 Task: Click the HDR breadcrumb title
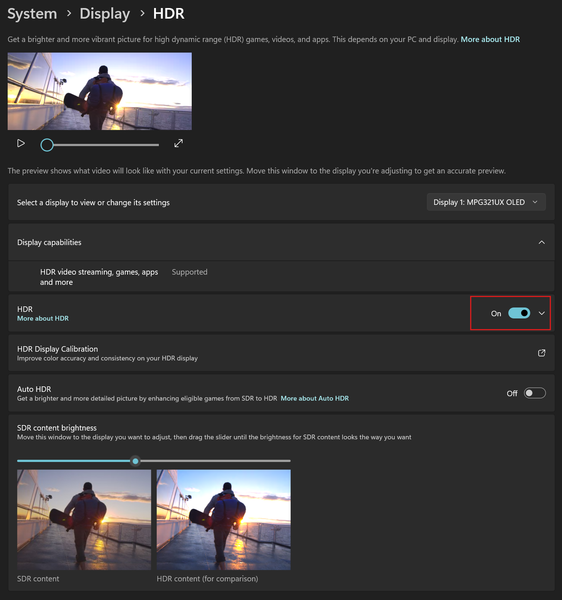(169, 14)
